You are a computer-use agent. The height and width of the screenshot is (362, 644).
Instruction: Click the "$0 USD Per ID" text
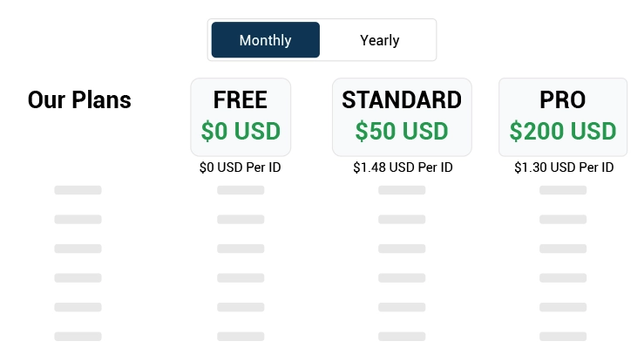(x=241, y=167)
